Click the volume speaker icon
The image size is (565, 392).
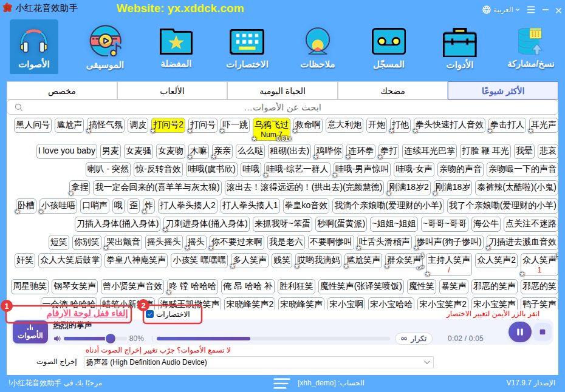pos(57,339)
